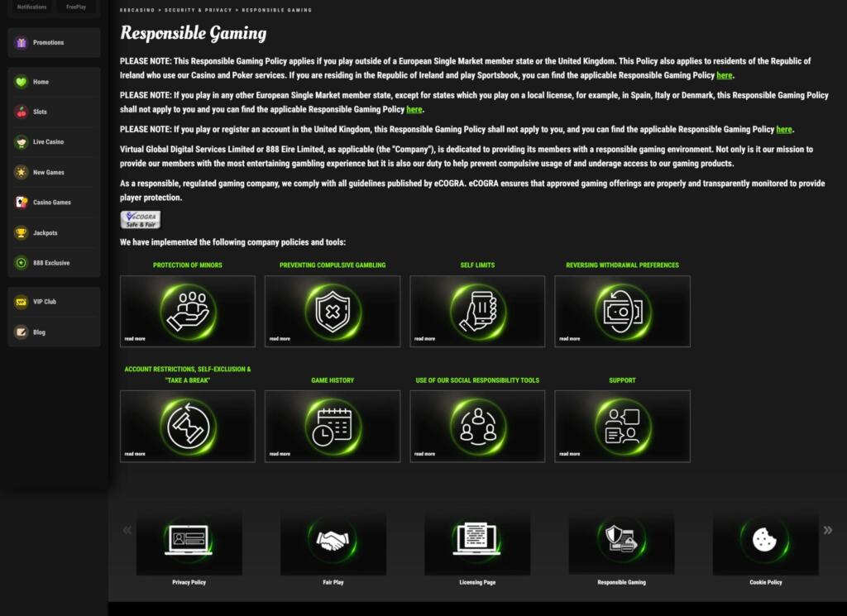
Task: Click 'read more' under Reversing Withdrawal Preferences
Action: [x=569, y=339]
